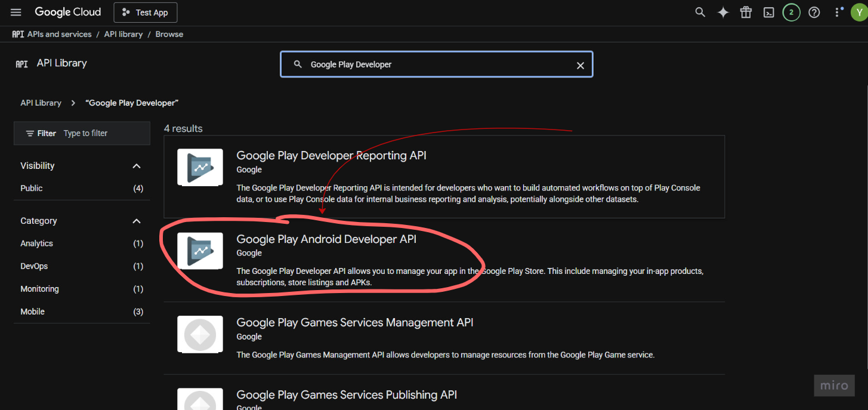The width and height of the screenshot is (868, 410).
Task: Click the gift free trial icon
Action: (x=746, y=13)
